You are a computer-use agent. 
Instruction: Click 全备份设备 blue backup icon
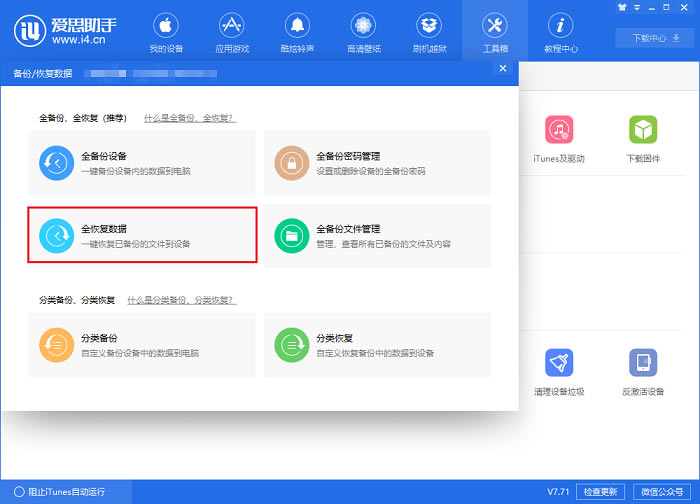pyautogui.click(x=56, y=163)
